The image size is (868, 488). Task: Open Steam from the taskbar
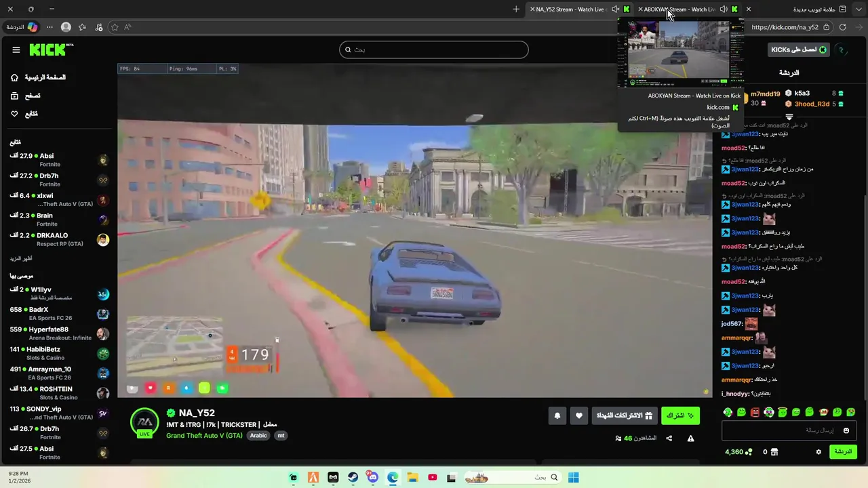tap(353, 477)
